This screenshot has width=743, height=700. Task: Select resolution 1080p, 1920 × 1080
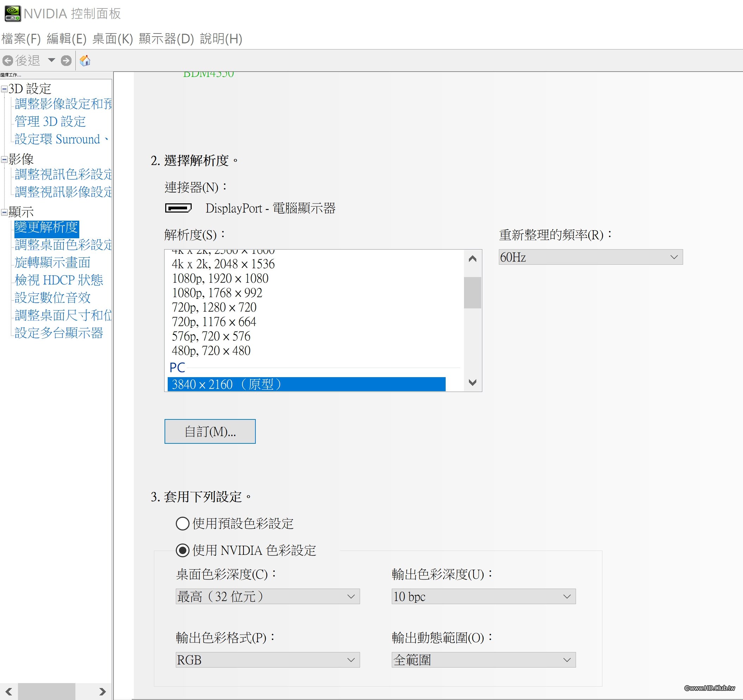click(x=220, y=278)
